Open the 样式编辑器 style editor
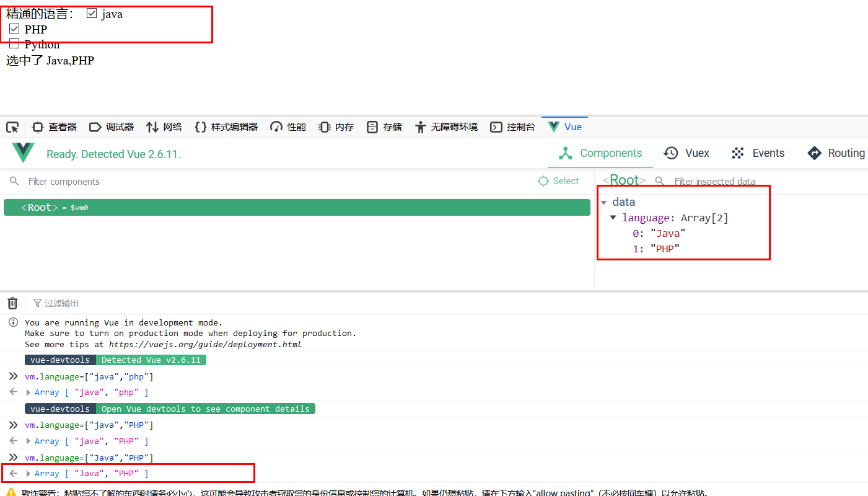This screenshot has height=496, width=868. click(x=226, y=127)
